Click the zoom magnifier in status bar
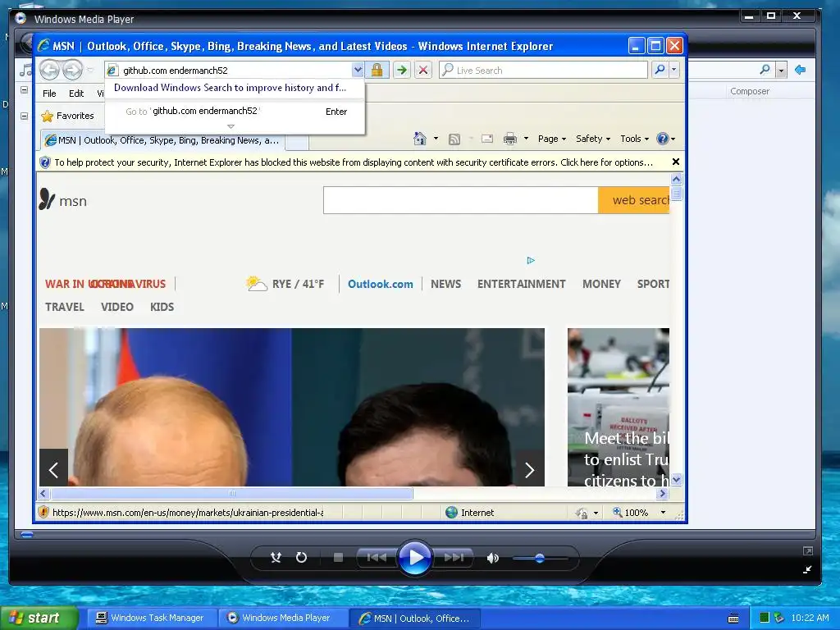840x630 pixels. (617, 512)
